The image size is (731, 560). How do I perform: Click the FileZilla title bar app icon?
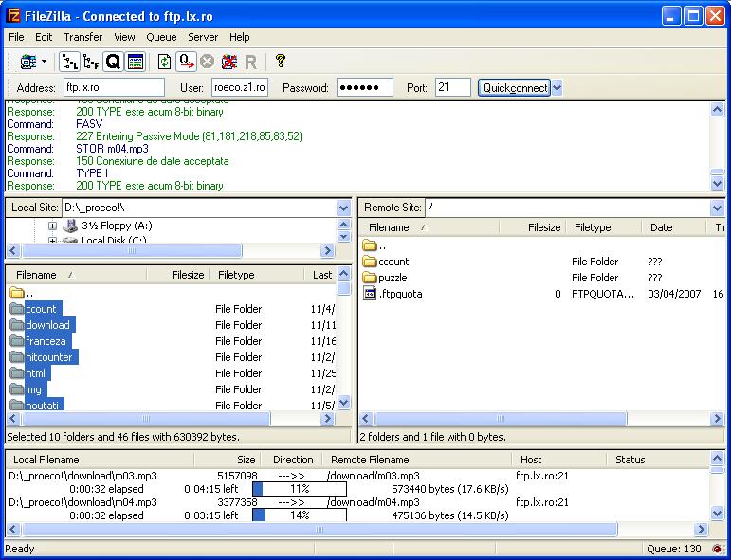pyautogui.click(x=14, y=16)
